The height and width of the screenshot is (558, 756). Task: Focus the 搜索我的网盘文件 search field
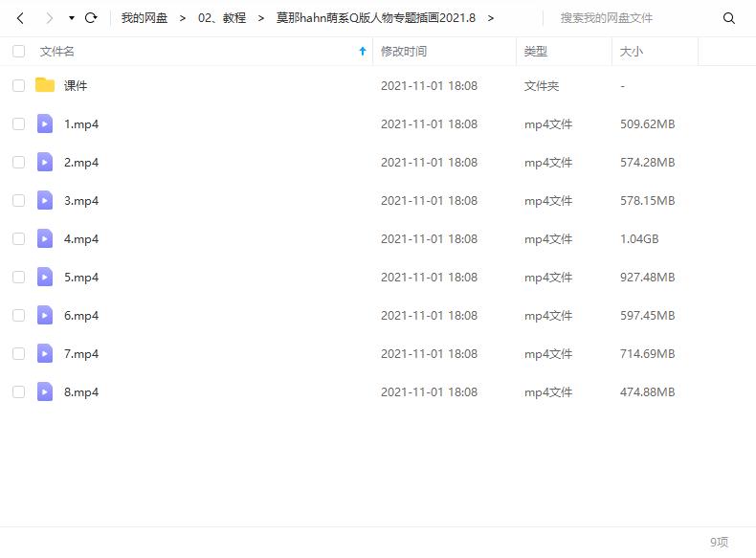[632, 18]
